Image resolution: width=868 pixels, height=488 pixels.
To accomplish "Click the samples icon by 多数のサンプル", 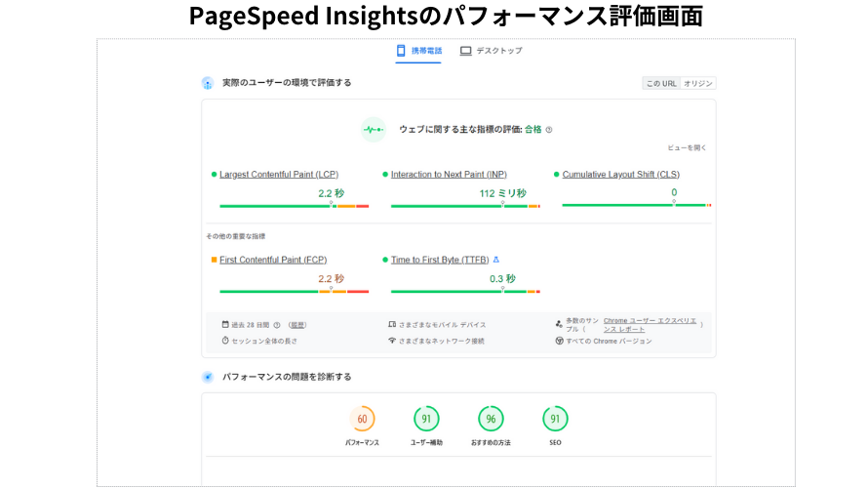I will [x=559, y=324].
